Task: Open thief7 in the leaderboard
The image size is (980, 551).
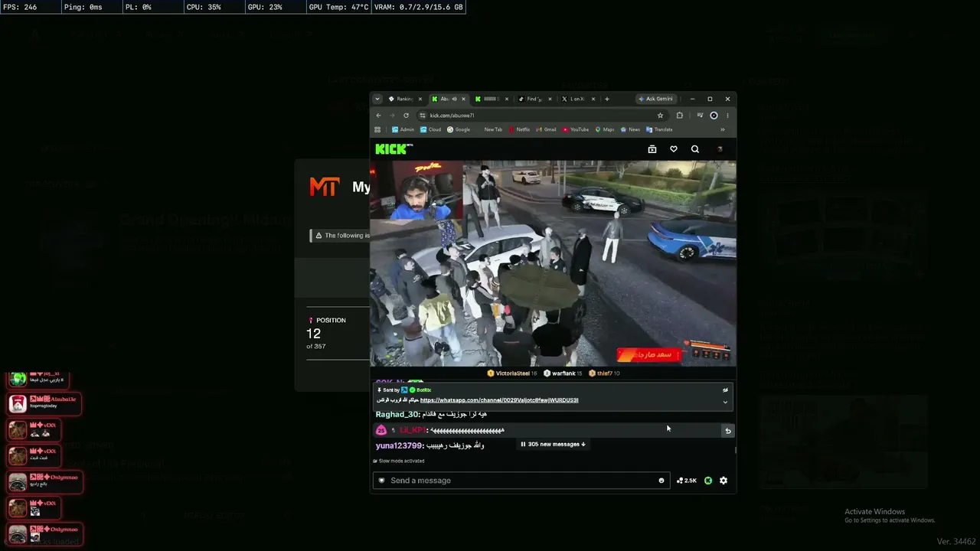Action: [604, 373]
